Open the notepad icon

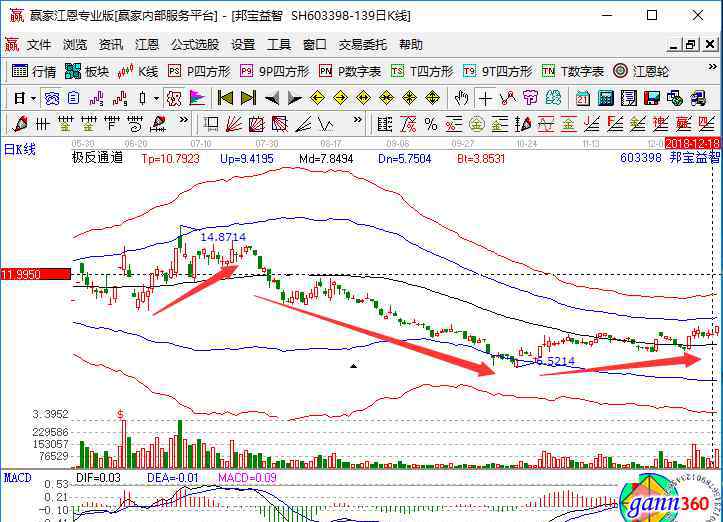[629, 98]
